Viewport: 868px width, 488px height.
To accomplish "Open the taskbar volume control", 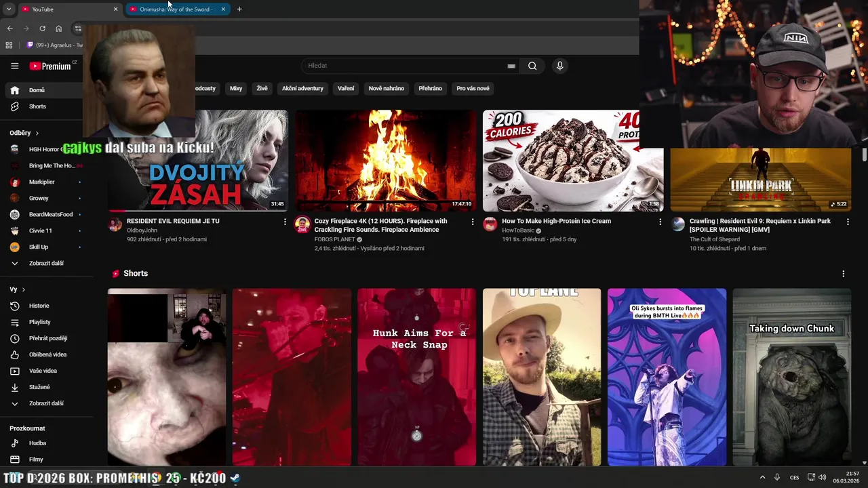I will click(822, 477).
